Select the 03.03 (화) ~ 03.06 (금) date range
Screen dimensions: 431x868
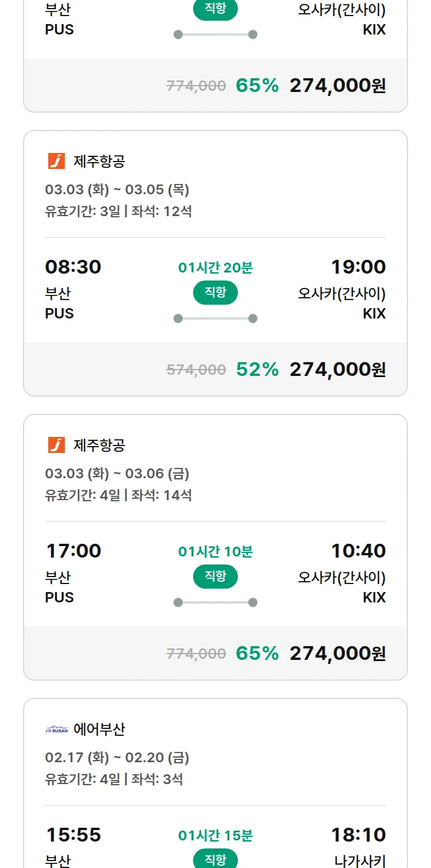pos(117,474)
